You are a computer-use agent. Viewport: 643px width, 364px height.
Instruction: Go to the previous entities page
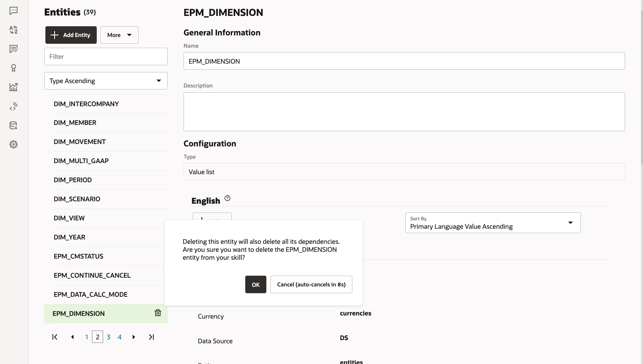coord(72,337)
